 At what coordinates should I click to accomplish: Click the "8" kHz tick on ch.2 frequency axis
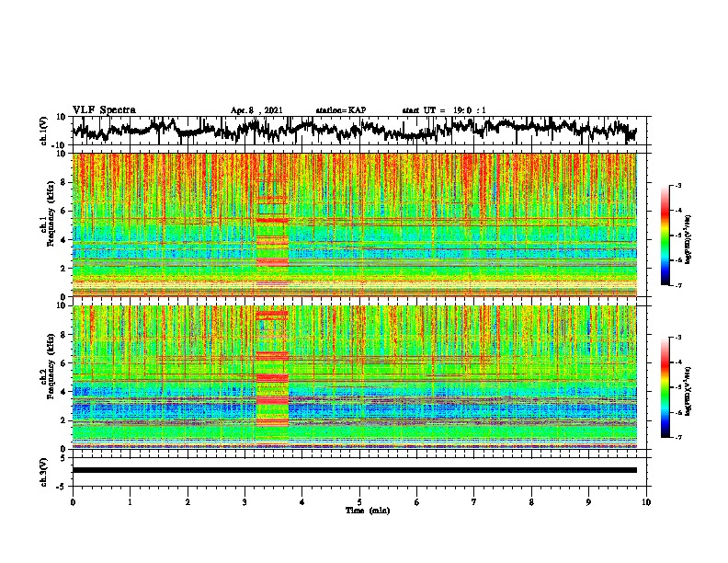(63, 335)
